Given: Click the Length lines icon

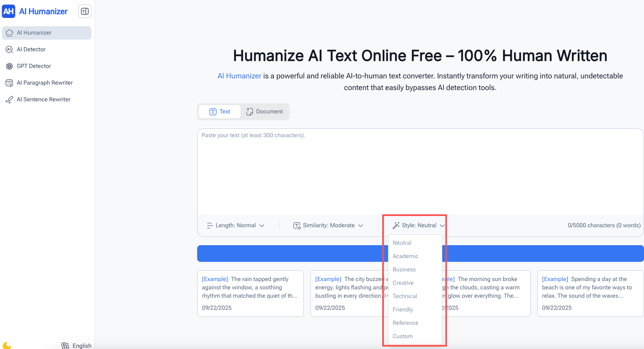Looking at the screenshot, I should click(210, 226).
